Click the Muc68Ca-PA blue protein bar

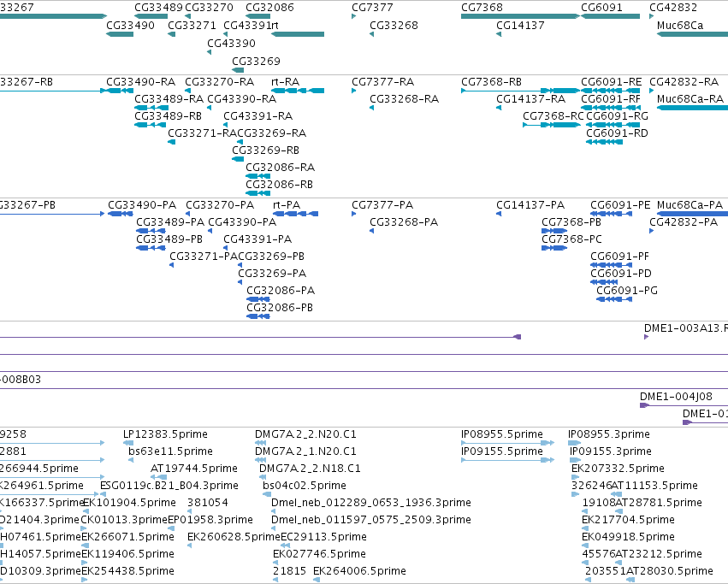[692, 214]
